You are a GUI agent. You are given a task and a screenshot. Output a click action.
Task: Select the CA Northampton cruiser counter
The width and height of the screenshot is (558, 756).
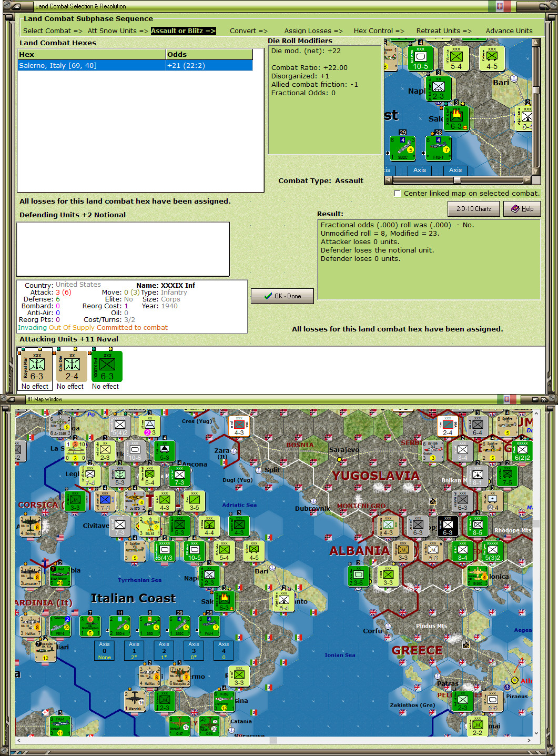point(90,626)
